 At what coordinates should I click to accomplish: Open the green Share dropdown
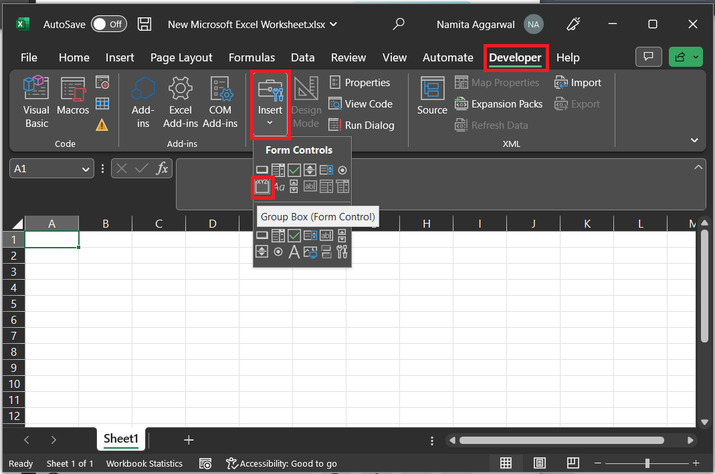pyautogui.click(x=685, y=57)
